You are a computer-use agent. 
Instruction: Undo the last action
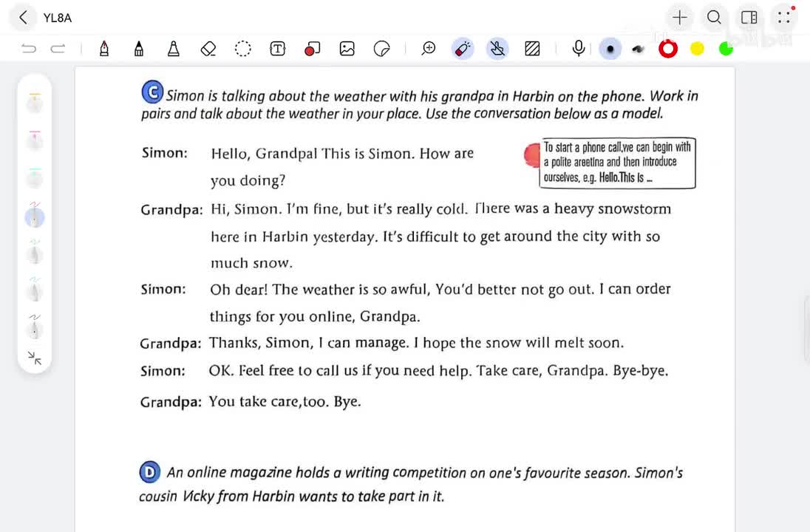click(29, 49)
